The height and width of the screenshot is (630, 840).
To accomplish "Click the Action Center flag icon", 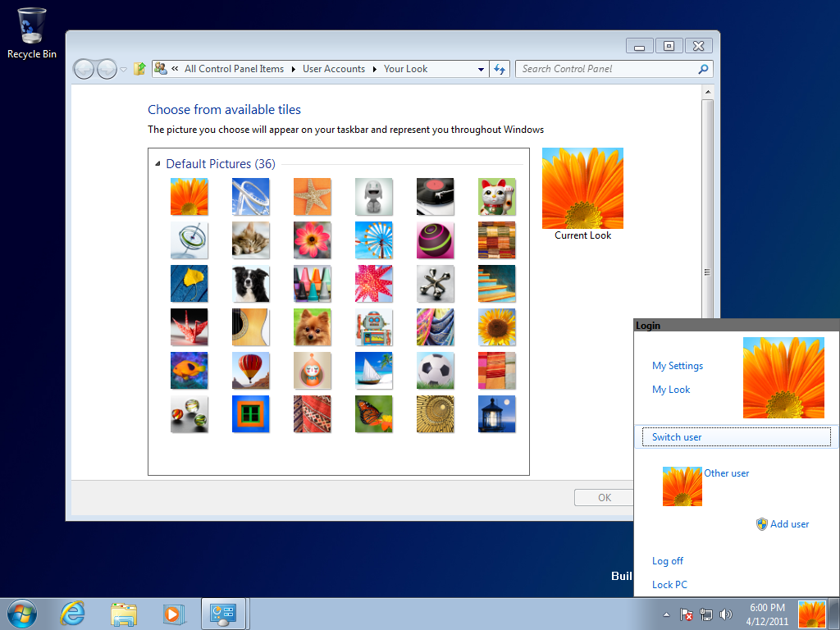I will pos(686,614).
